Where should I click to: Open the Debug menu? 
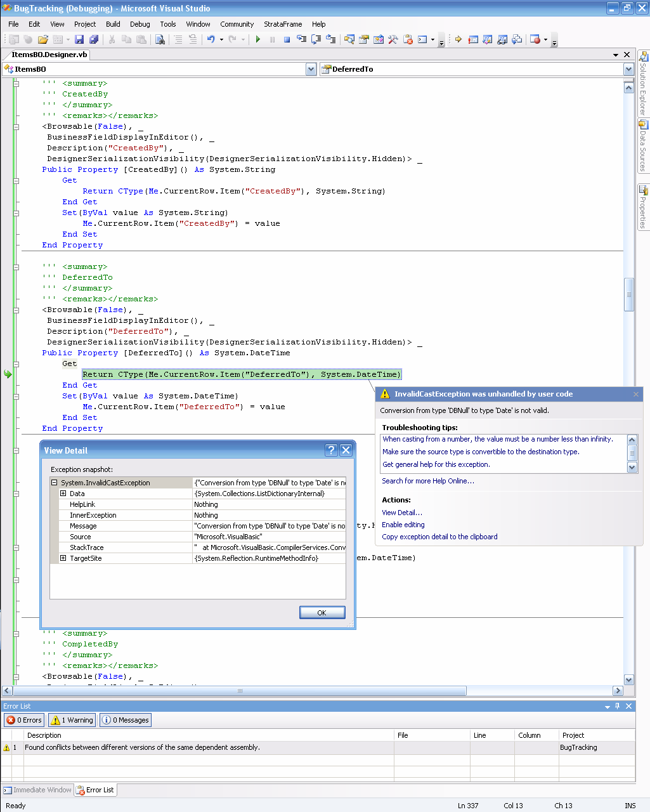pos(140,24)
